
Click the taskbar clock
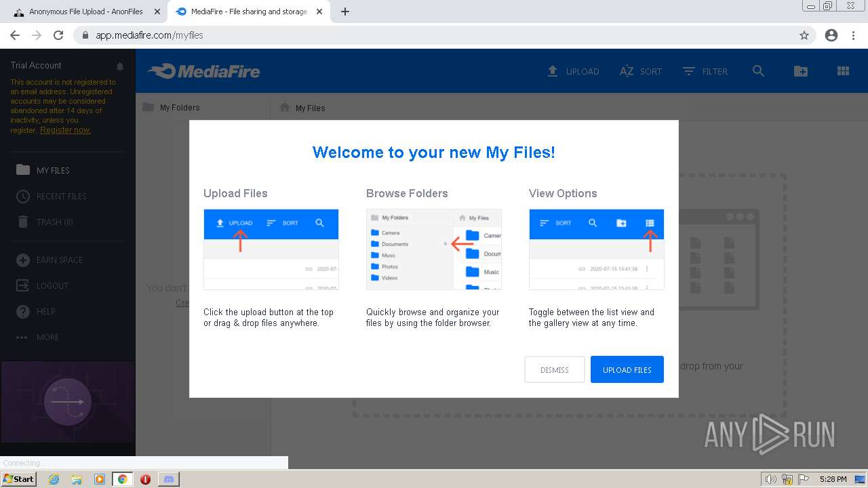(x=833, y=479)
